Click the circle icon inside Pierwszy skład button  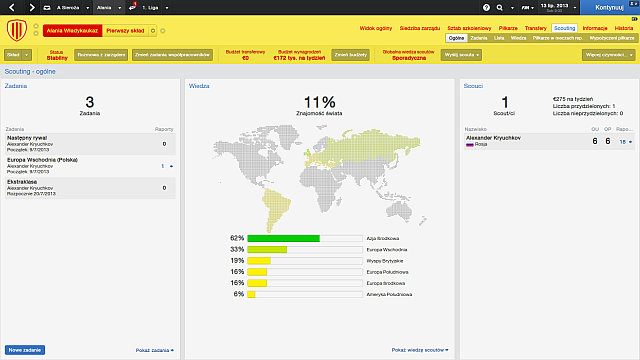[153, 31]
